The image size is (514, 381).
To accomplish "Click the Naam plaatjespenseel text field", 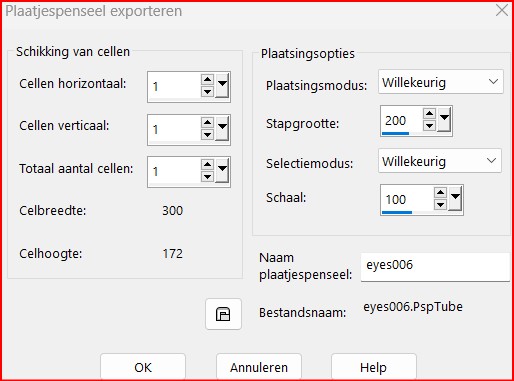I will 435,267.
